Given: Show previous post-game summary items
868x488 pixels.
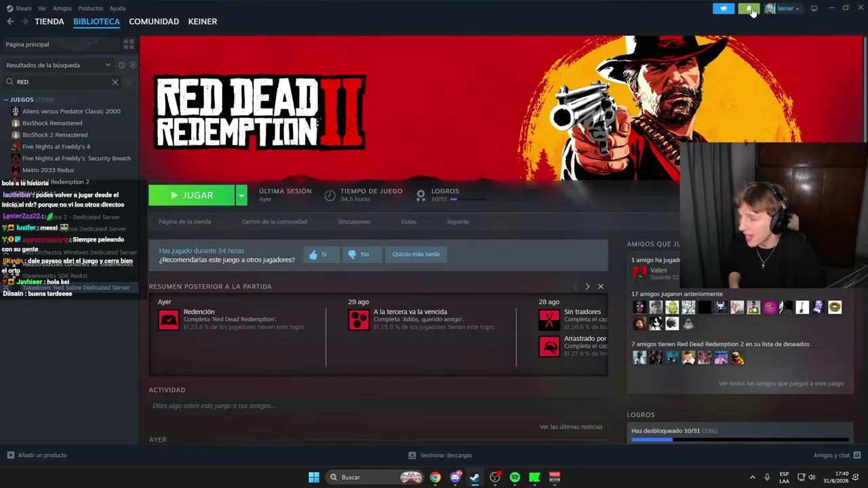Looking at the screenshot, I should (574, 287).
